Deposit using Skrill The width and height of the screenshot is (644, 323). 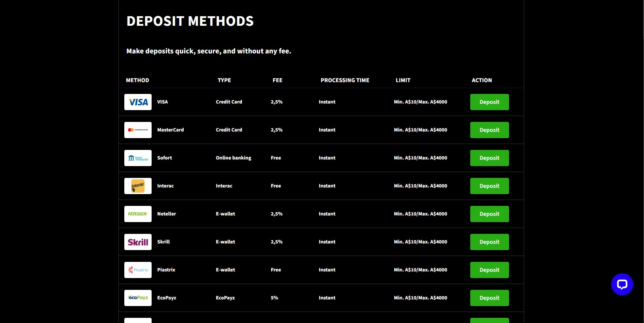[x=489, y=242]
